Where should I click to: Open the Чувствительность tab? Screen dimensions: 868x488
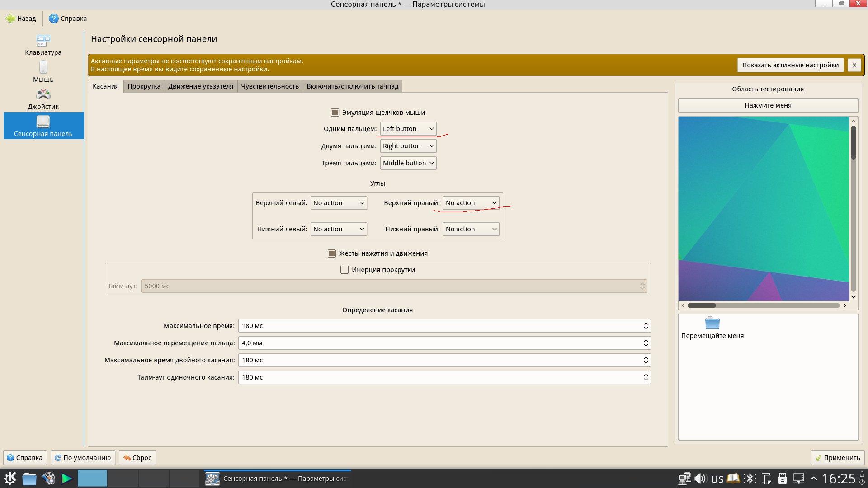point(269,86)
